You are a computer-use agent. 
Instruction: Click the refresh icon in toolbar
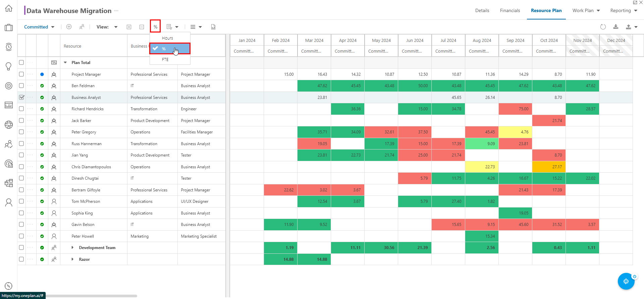tap(603, 27)
